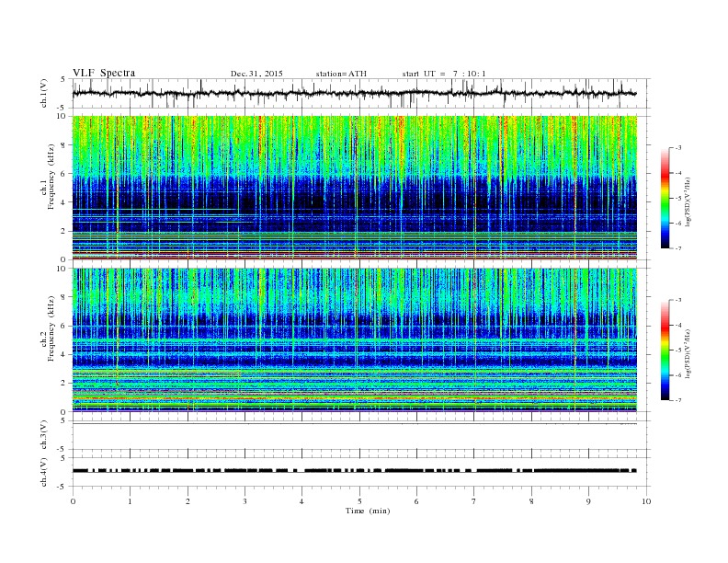728x563 pixels.
Task: Click the "station=ATH" header label
Action: [x=341, y=74]
